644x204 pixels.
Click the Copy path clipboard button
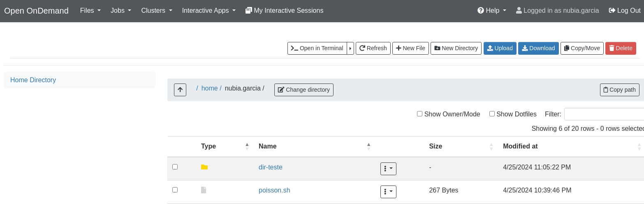coord(620,90)
